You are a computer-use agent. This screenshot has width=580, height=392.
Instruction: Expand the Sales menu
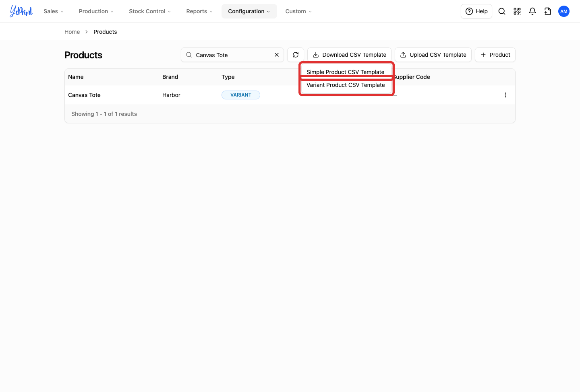pyautogui.click(x=54, y=11)
